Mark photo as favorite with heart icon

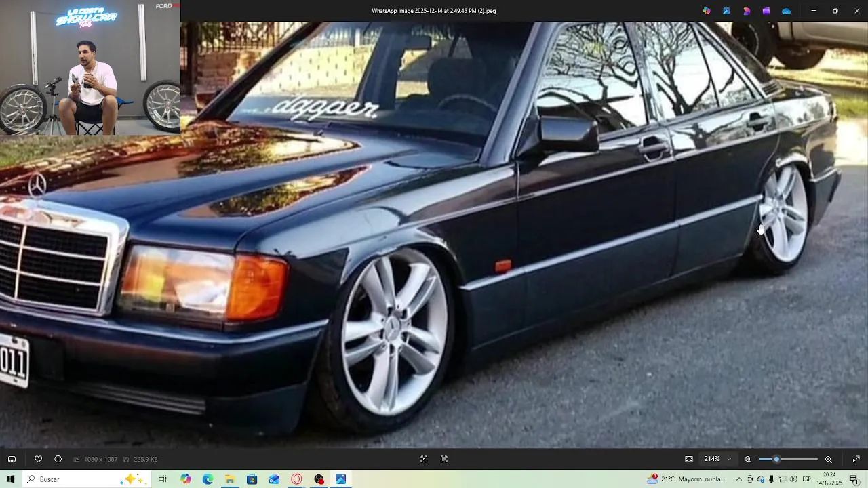(x=38, y=459)
